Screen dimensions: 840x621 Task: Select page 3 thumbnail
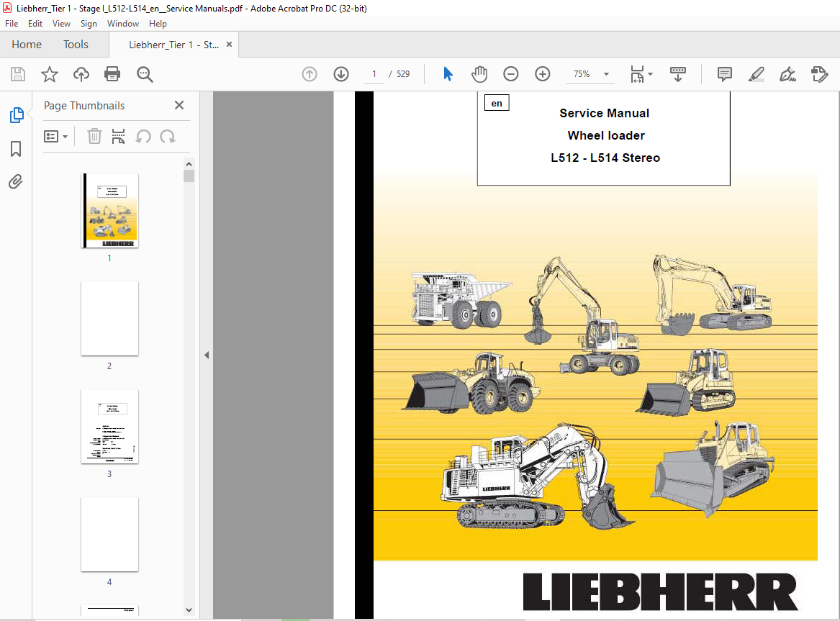[109, 426]
